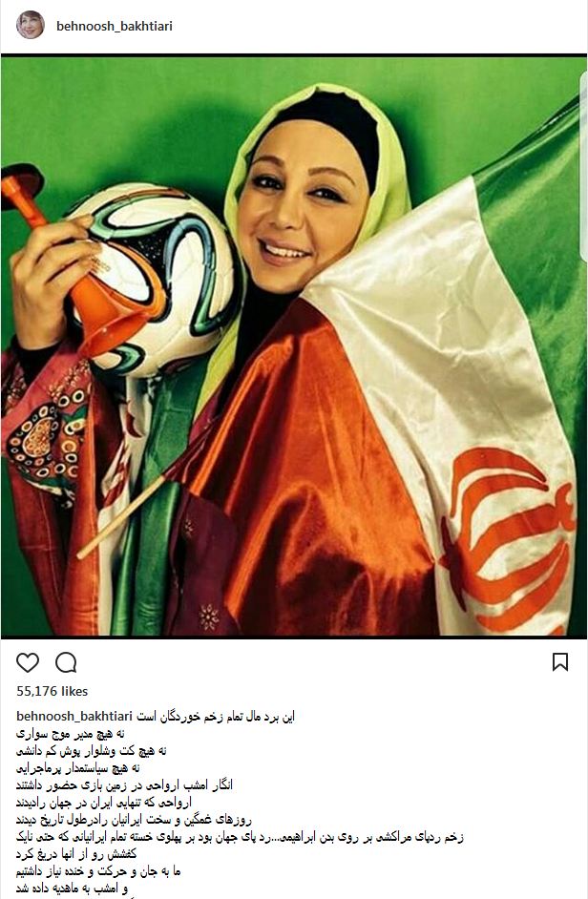Click the caption's first Persian line after username
Screen dimensions: 588x899
[215, 717]
